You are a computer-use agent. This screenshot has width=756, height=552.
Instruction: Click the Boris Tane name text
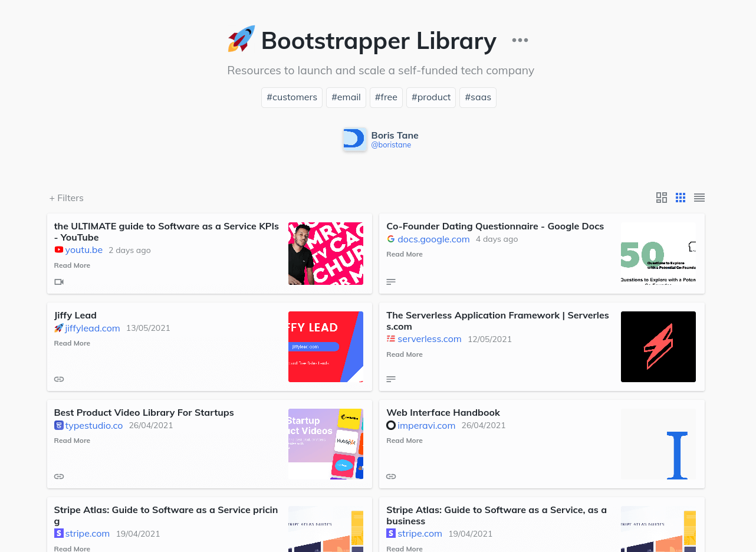[x=395, y=135]
